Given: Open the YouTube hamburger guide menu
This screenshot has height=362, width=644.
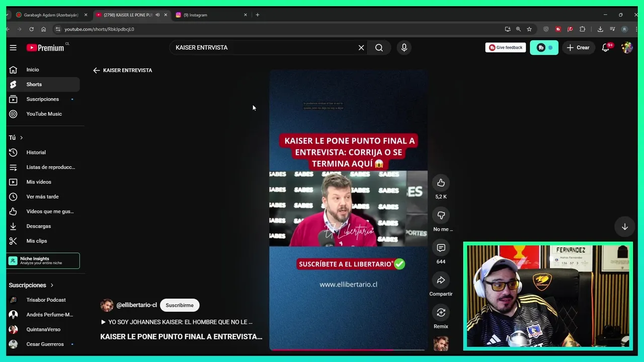Looking at the screenshot, I should tap(13, 47).
